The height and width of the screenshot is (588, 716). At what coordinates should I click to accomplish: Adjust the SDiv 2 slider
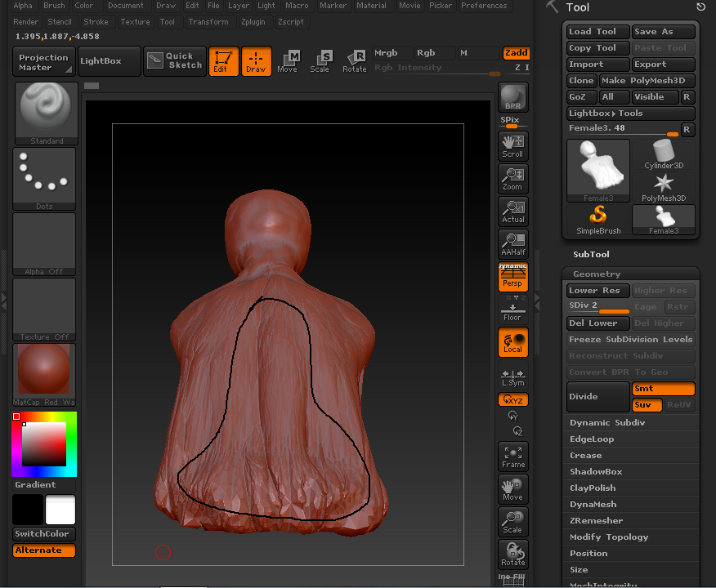tap(598, 307)
